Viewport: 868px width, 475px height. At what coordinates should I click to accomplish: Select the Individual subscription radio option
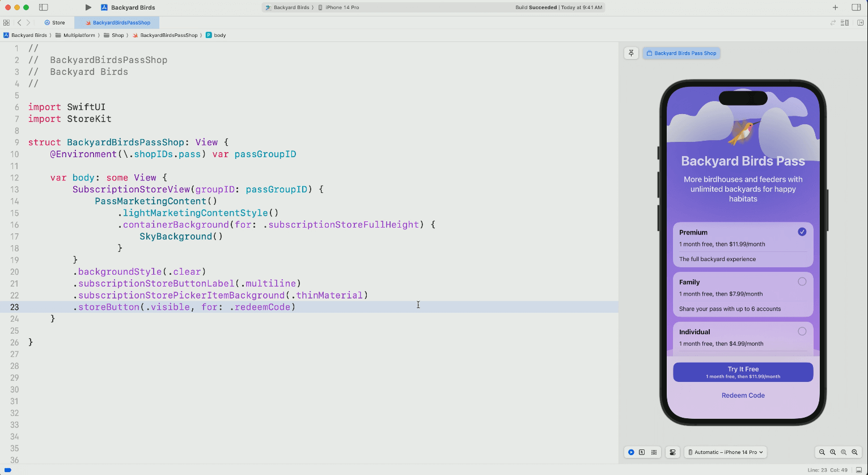coord(802,331)
